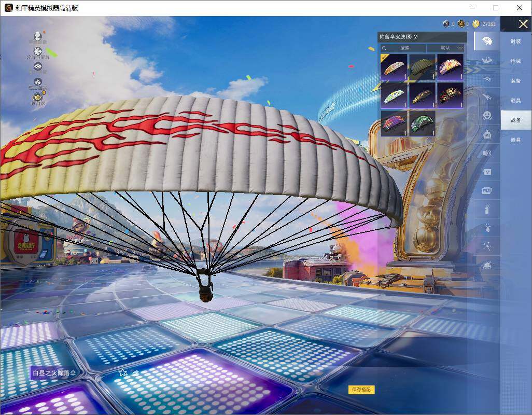The height and width of the screenshot is (415, 532).
Task: Select the black and gold graffiti parachute
Action: tap(450, 95)
